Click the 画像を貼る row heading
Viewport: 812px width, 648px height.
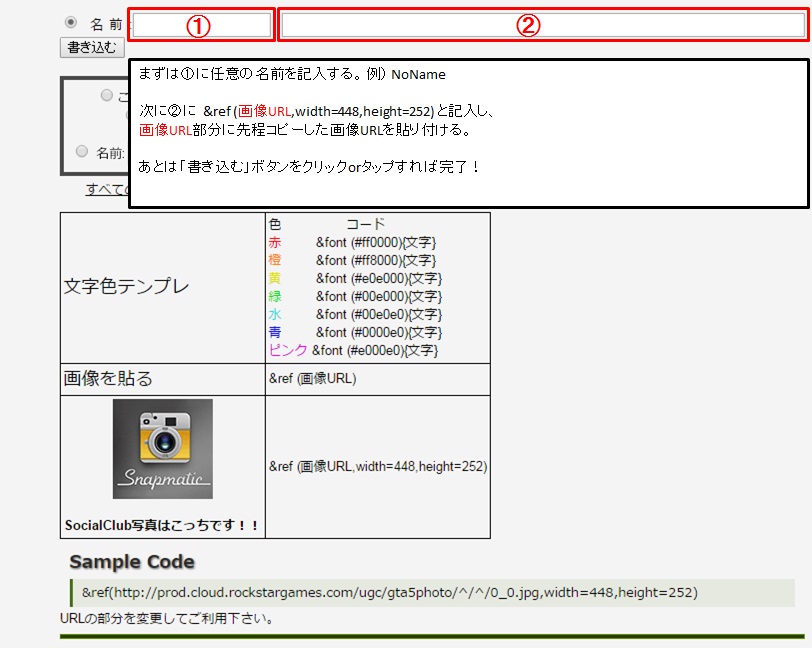tap(109, 379)
